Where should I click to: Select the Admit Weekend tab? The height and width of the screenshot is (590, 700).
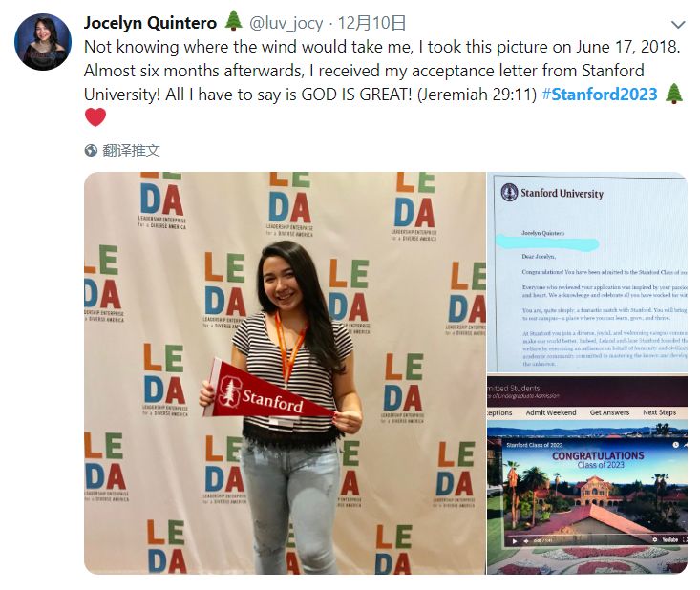point(551,412)
